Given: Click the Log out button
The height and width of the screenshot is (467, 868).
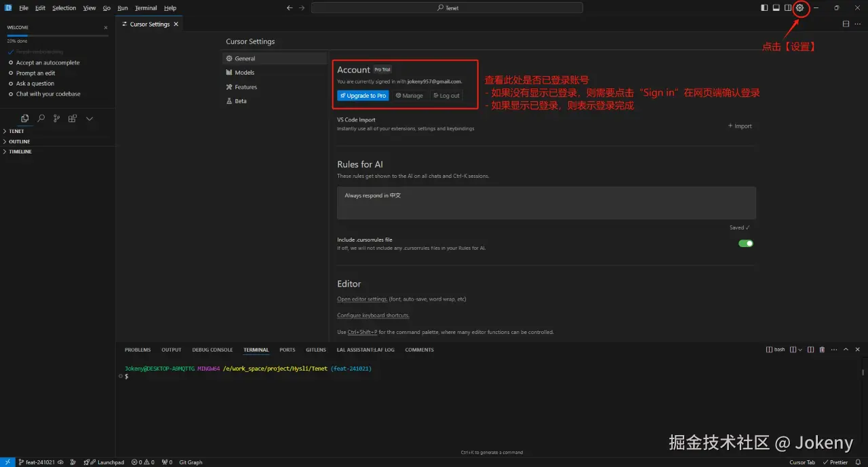Looking at the screenshot, I should [x=446, y=96].
